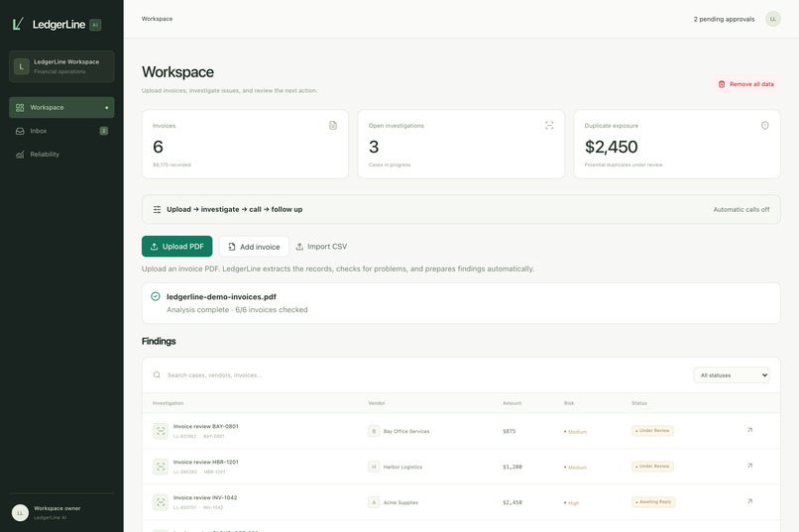Click the $2,450 duplicate exposure value
The image size is (799, 532).
611,147
